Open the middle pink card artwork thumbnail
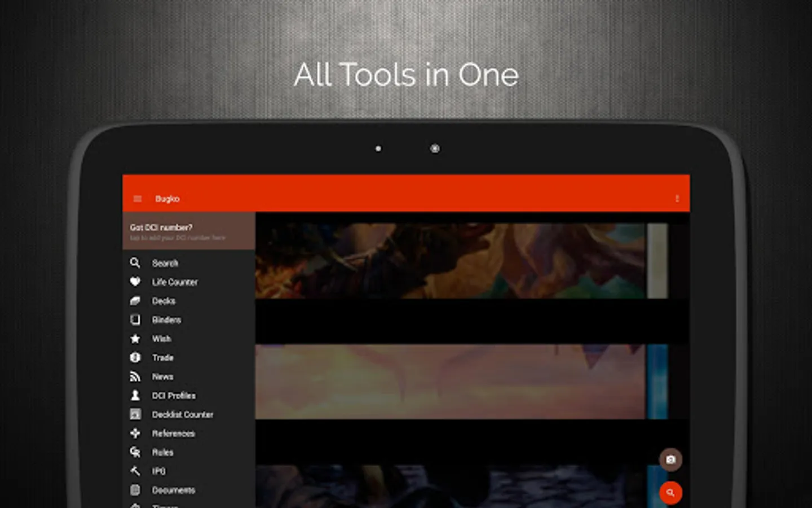 (461, 382)
